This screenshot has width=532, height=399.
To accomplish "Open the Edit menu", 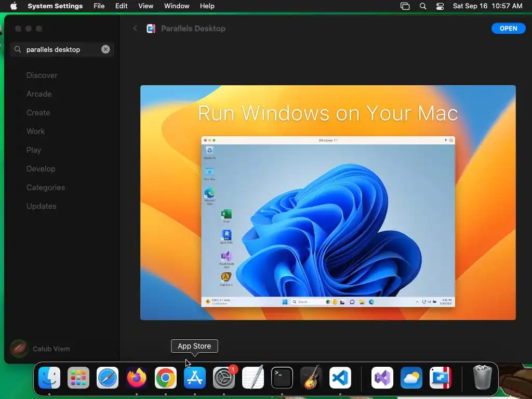I will pyautogui.click(x=122, y=6).
